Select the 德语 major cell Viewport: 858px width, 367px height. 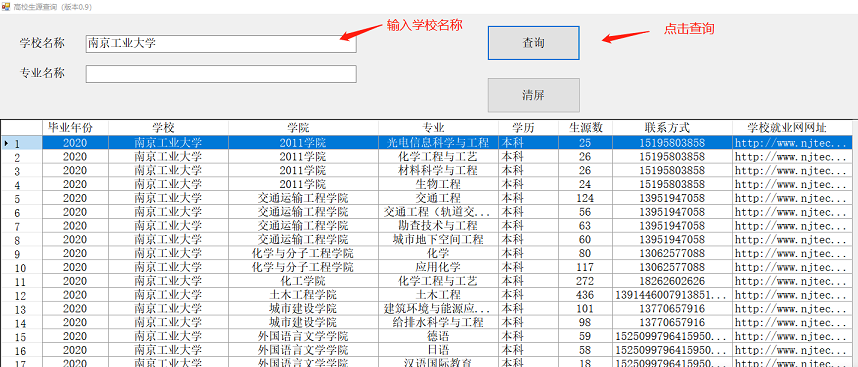[x=438, y=336]
